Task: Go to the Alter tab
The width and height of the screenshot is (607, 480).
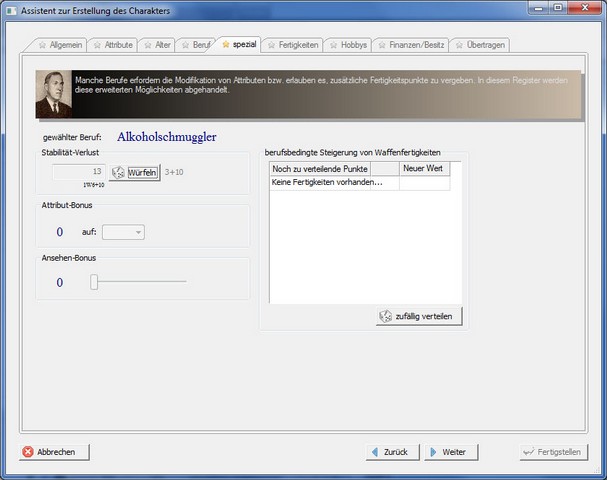Action: coord(157,45)
